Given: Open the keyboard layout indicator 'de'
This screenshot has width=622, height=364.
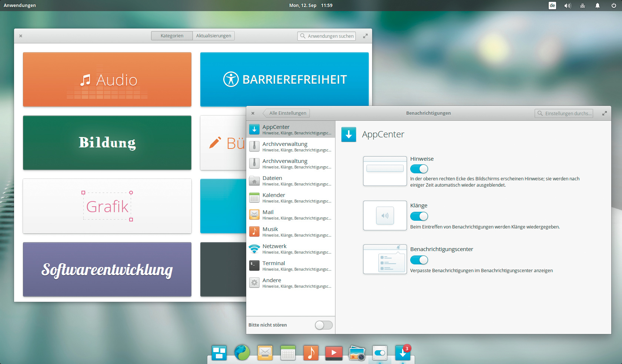Looking at the screenshot, I should (x=552, y=6).
